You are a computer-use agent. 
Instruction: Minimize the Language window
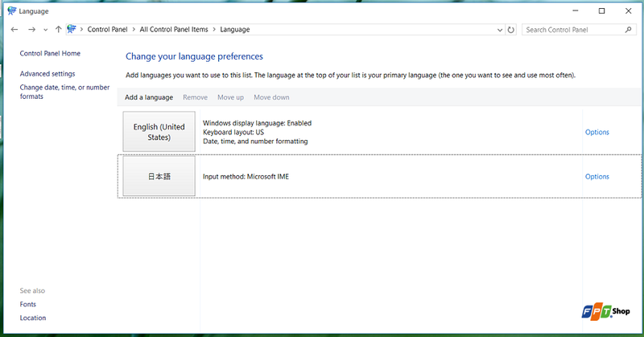576,11
